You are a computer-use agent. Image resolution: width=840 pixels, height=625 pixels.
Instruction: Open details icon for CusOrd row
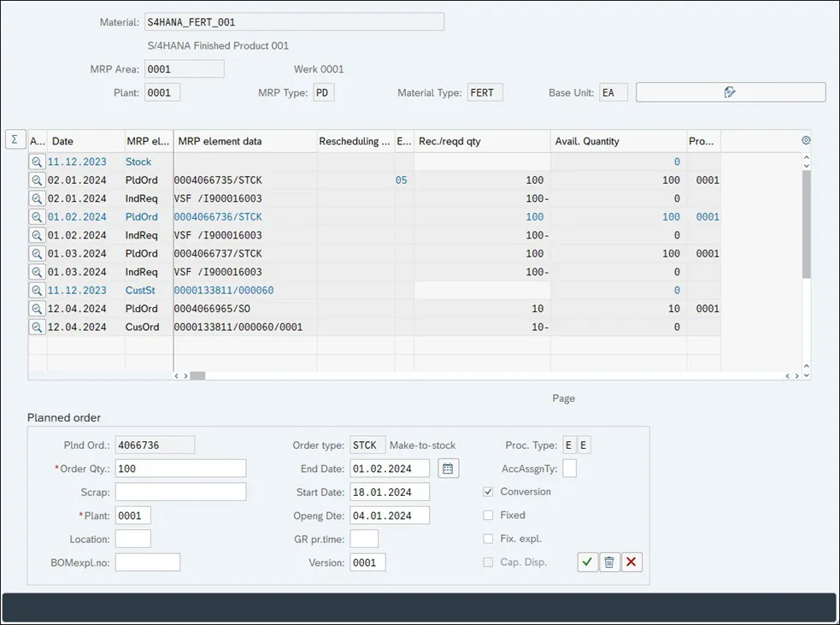pyautogui.click(x=37, y=327)
